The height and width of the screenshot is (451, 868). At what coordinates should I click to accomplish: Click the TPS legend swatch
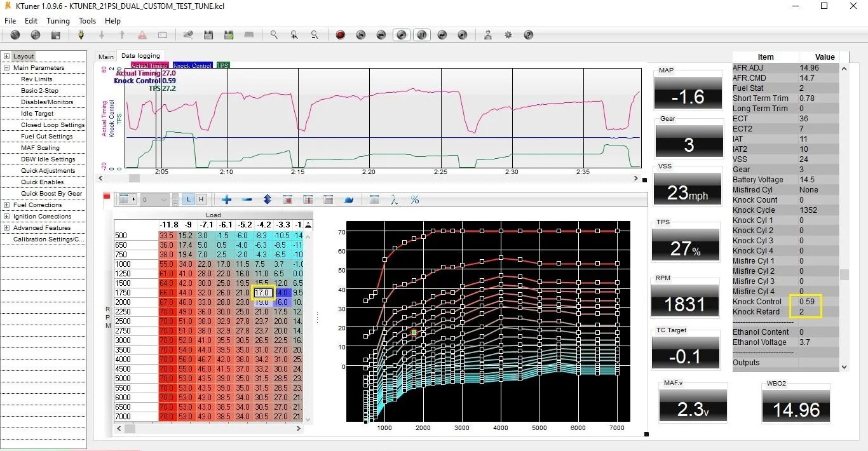[223, 65]
